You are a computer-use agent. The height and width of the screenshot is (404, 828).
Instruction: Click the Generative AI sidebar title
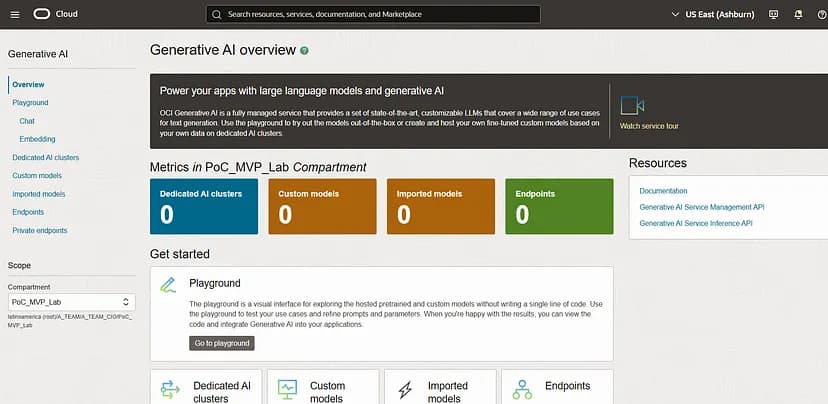pyautogui.click(x=38, y=54)
